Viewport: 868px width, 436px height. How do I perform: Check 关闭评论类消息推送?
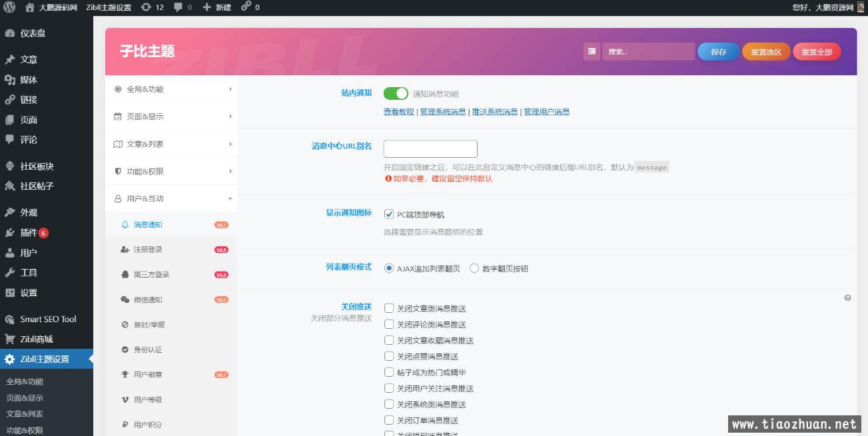coord(389,324)
